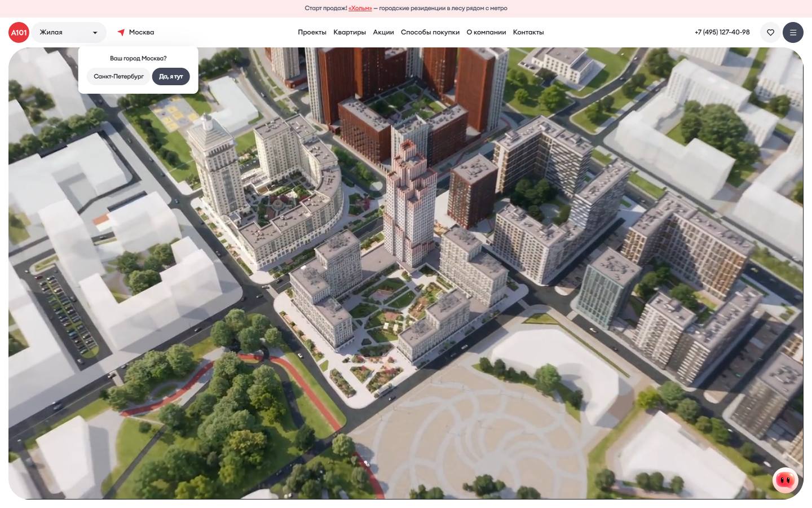This screenshot has height=508, width=812.
Task: Expand the Жилая property type dropdown
Action: pyautogui.click(x=69, y=32)
